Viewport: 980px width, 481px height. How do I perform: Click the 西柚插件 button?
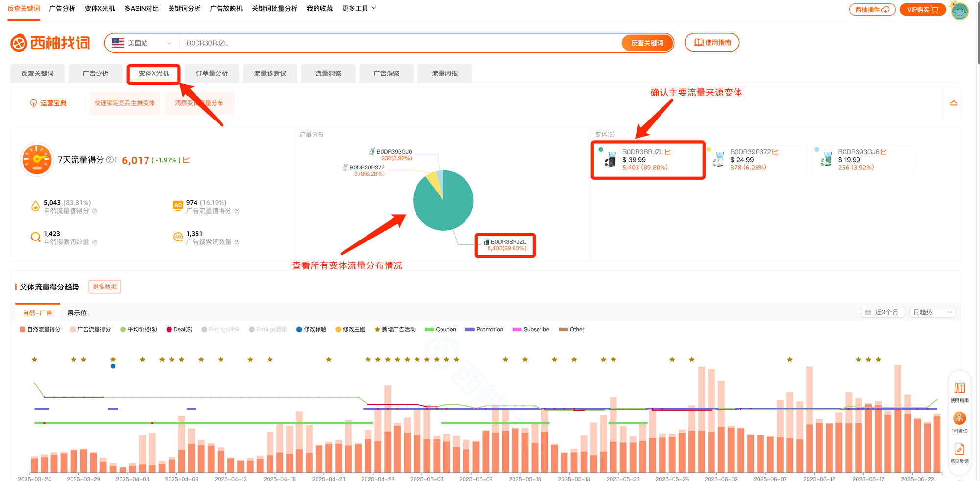(872, 10)
